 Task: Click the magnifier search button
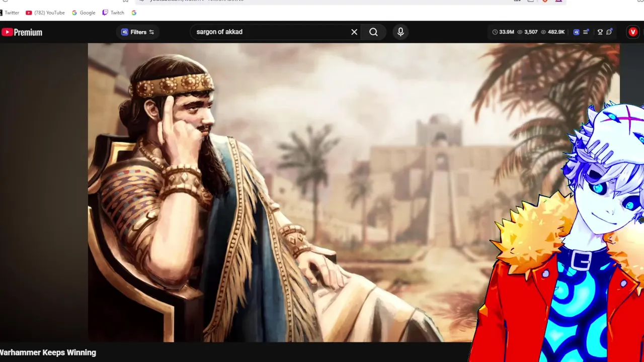pos(373,32)
